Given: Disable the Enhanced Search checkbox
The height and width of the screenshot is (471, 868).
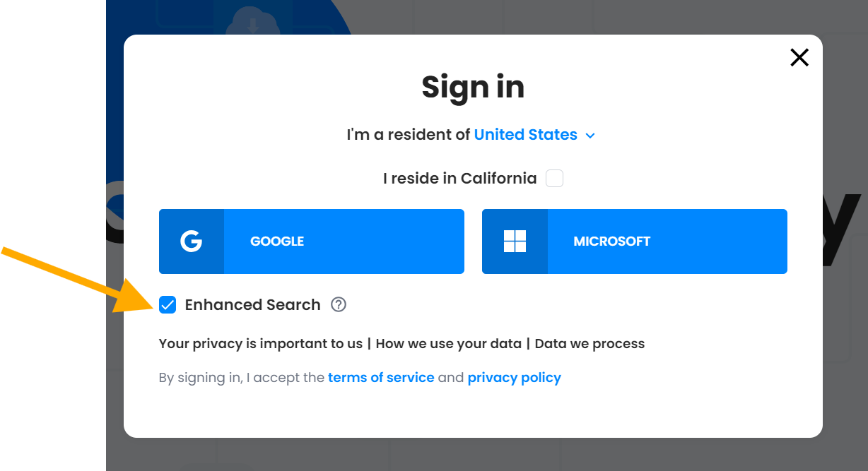Looking at the screenshot, I should tap(168, 305).
